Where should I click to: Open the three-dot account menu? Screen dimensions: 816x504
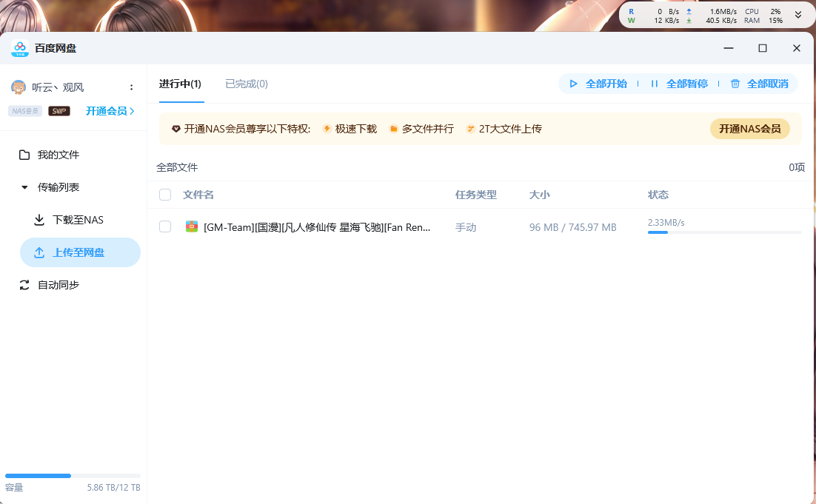(x=131, y=87)
